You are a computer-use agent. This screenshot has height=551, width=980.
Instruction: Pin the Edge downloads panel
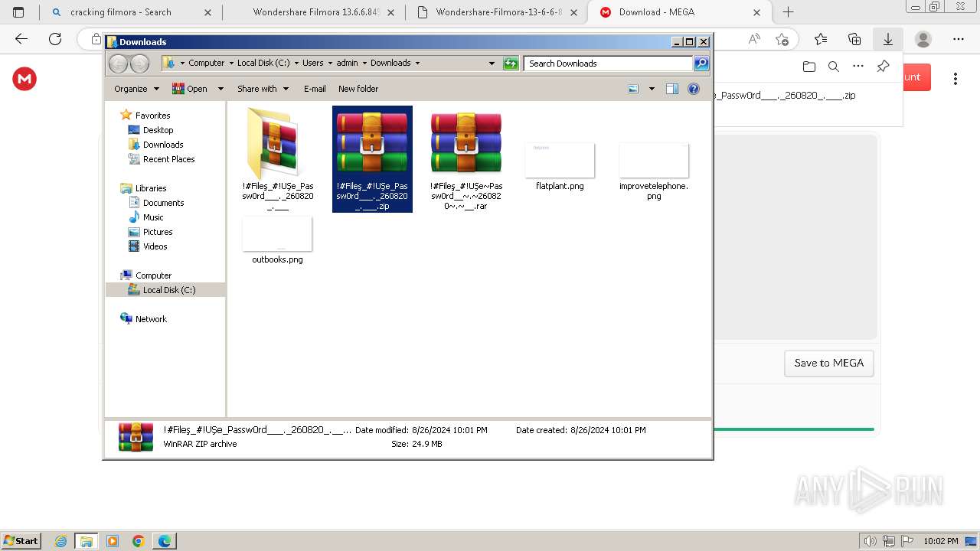coord(883,67)
